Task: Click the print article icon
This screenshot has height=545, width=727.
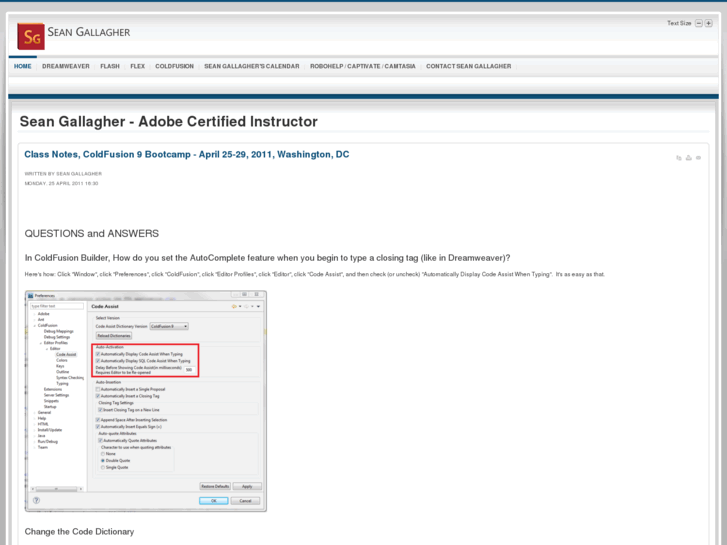Action: tap(688, 158)
